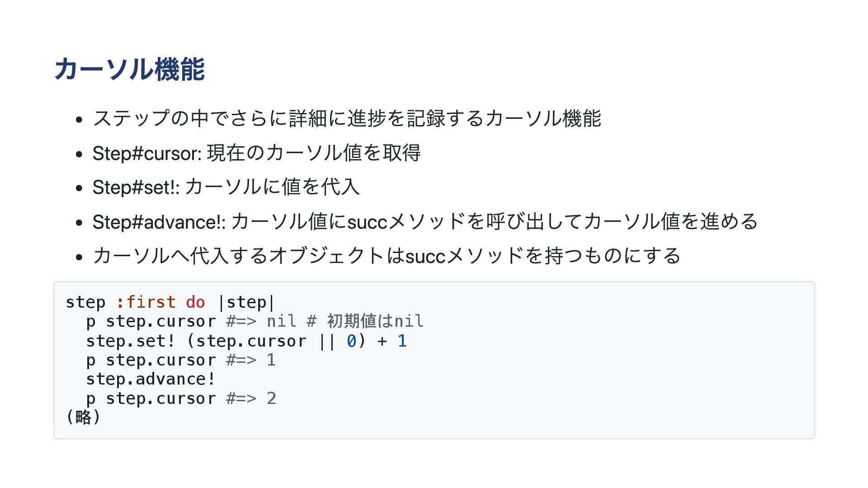Click the do keyword in code block
Viewport: 868px width, 488px height.
point(195,302)
